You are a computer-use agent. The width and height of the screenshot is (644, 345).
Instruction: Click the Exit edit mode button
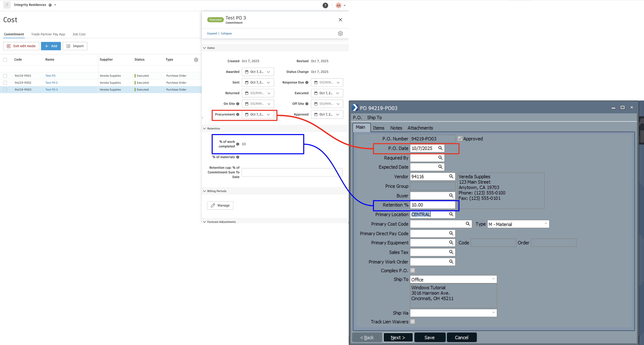[x=21, y=46]
